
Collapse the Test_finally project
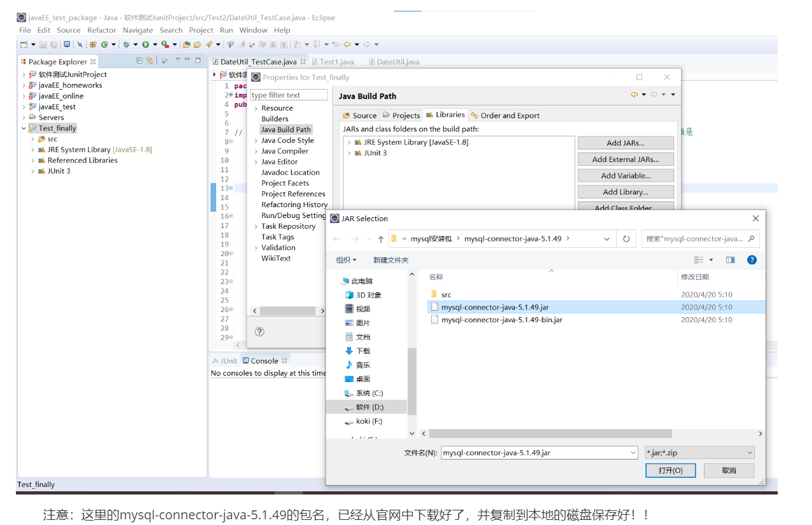pos(24,128)
